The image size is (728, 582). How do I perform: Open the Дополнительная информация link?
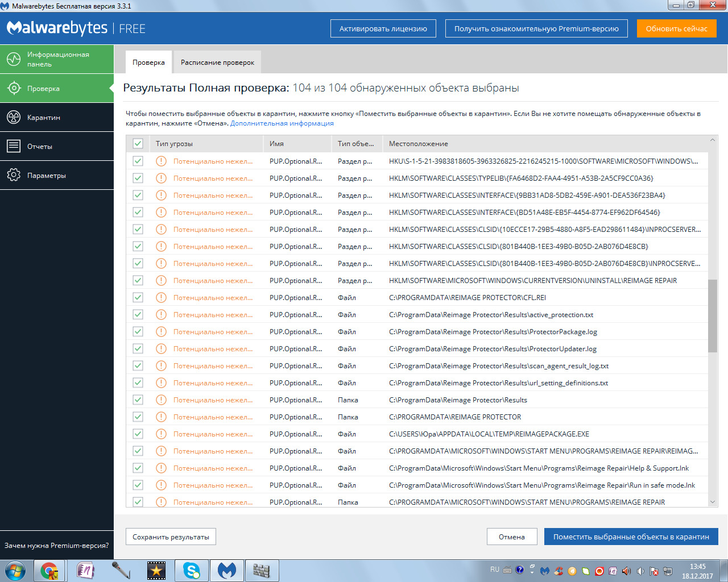click(x=282, y=123)
